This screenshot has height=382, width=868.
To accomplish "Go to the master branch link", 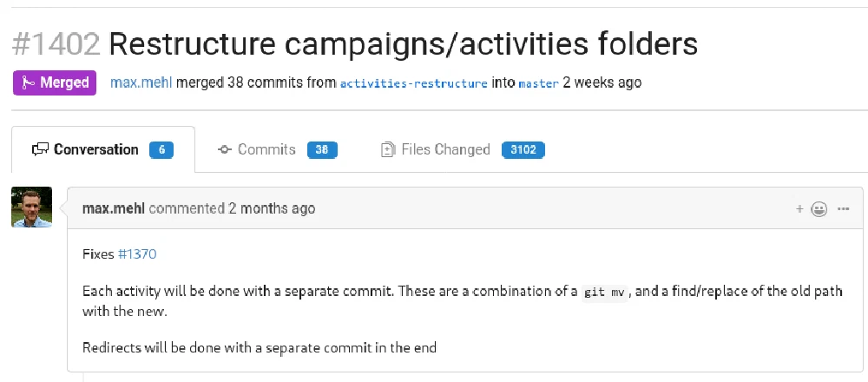I will point(538,84).
